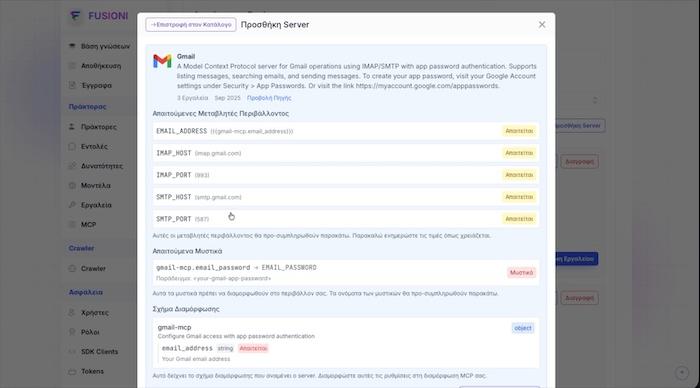This screenshot has width=700, height=388.
Task: Select the SMTP_PORT variable row
Action: (346, 219)
